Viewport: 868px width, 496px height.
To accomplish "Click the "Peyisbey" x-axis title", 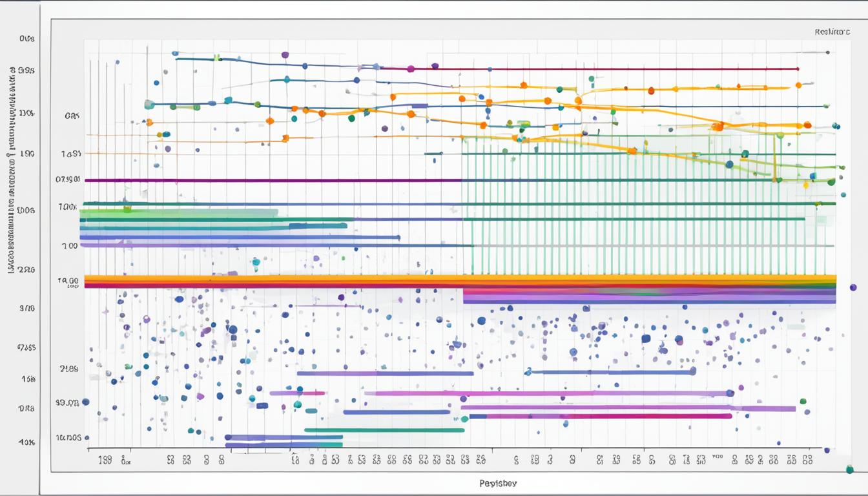I will tap(498, 482).
